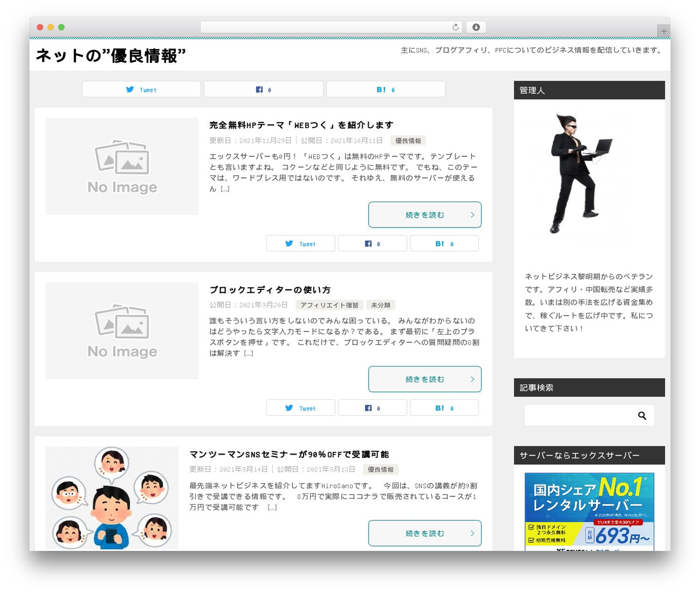Screen dimensions: 700x593
Task: Open article マンツーマンSNSセミナーが90%OFFで受講可能
Action: click(x=289, y=455)
